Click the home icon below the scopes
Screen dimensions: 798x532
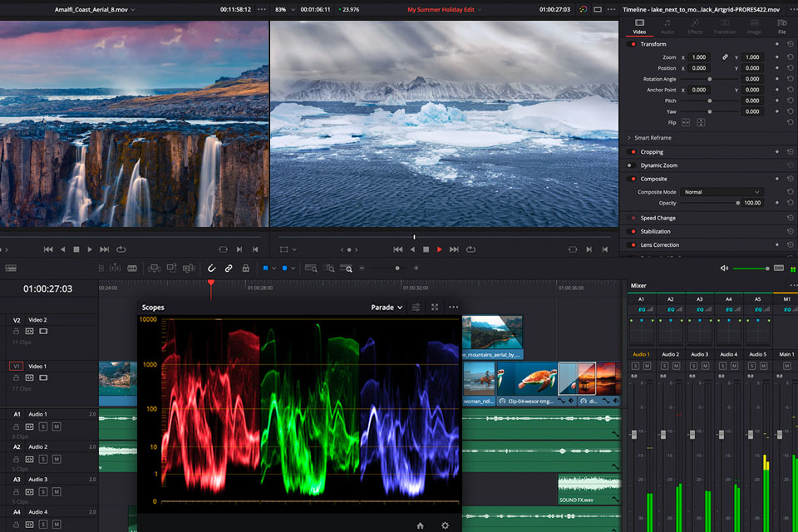[x=421, y=526]
